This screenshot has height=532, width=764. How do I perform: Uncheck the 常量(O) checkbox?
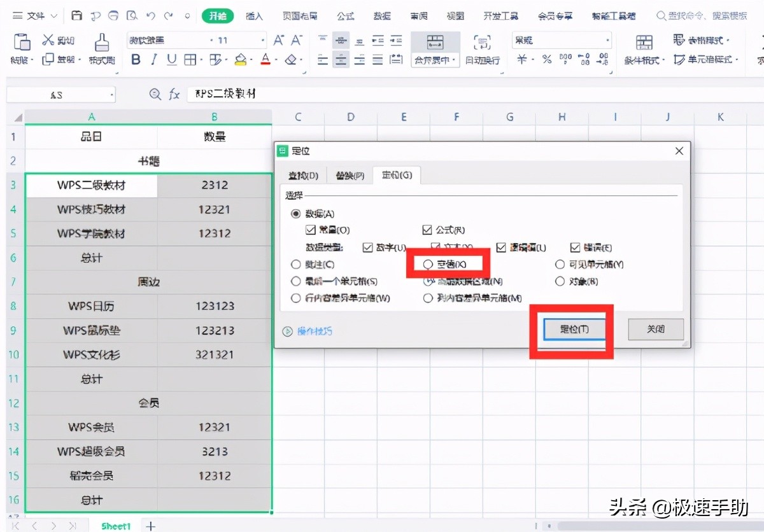tap(311, 230)
